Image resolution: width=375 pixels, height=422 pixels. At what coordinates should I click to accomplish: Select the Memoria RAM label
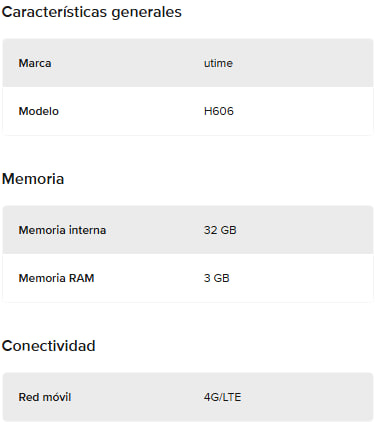tap(56, 278)
